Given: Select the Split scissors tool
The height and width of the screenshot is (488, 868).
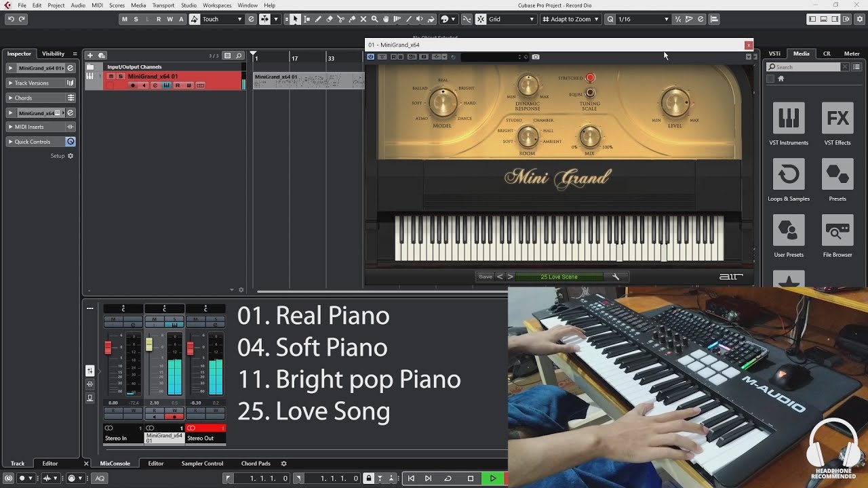Looking at the screenshot, I should (340, 19).
